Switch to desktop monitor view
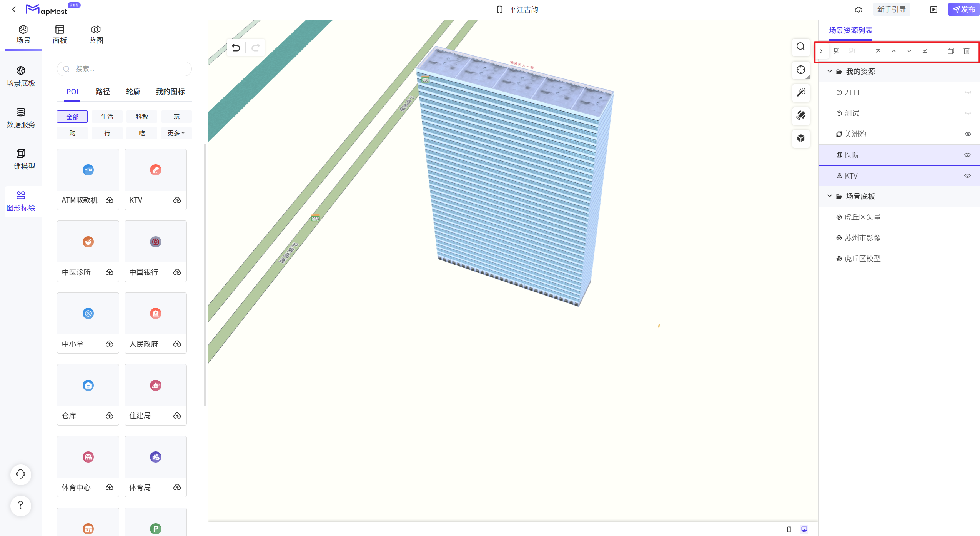 (804, 529)
